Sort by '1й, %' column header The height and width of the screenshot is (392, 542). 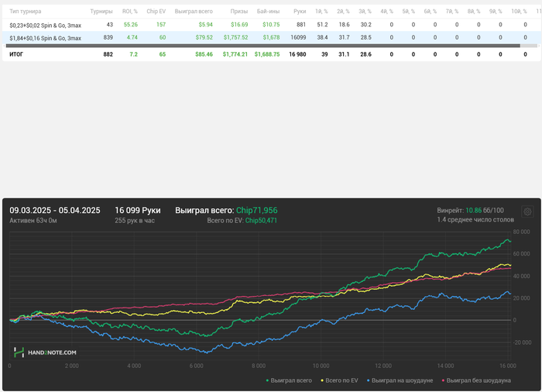(x=321, y=12)
